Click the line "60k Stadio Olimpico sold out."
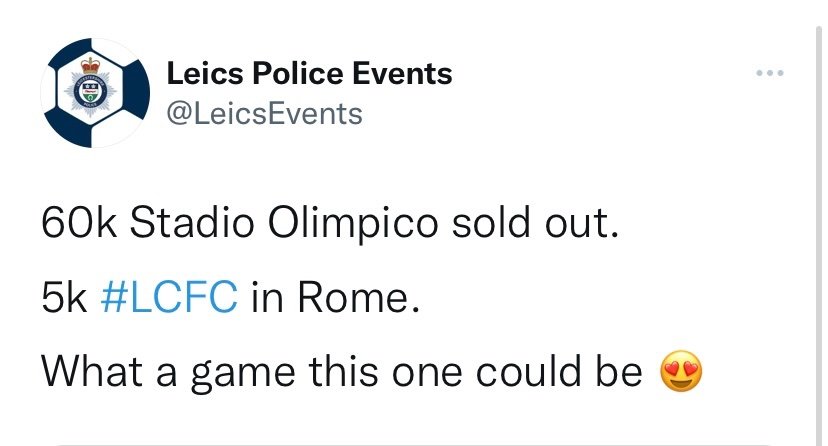Image resolution: width=828 pixels, height=446 pixels. (330, 222)
